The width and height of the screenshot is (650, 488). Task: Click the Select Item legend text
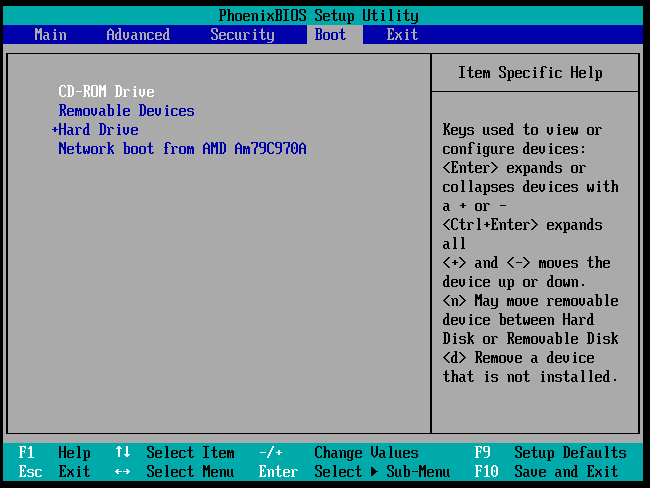coord(190,452)
